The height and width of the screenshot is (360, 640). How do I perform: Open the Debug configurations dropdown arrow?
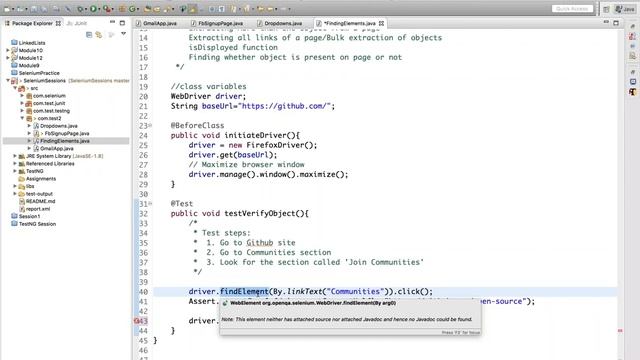point(86,9)
